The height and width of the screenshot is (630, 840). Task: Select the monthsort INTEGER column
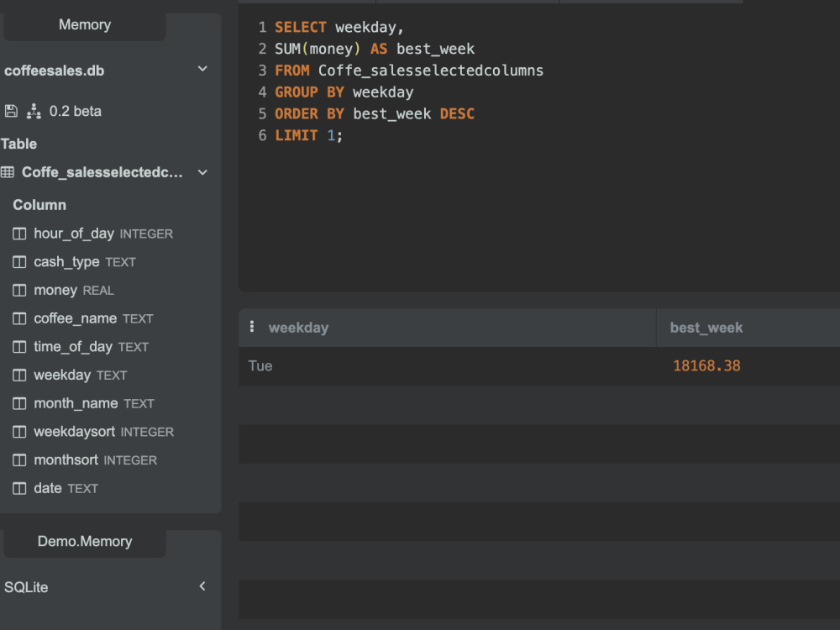coord(96,460)
